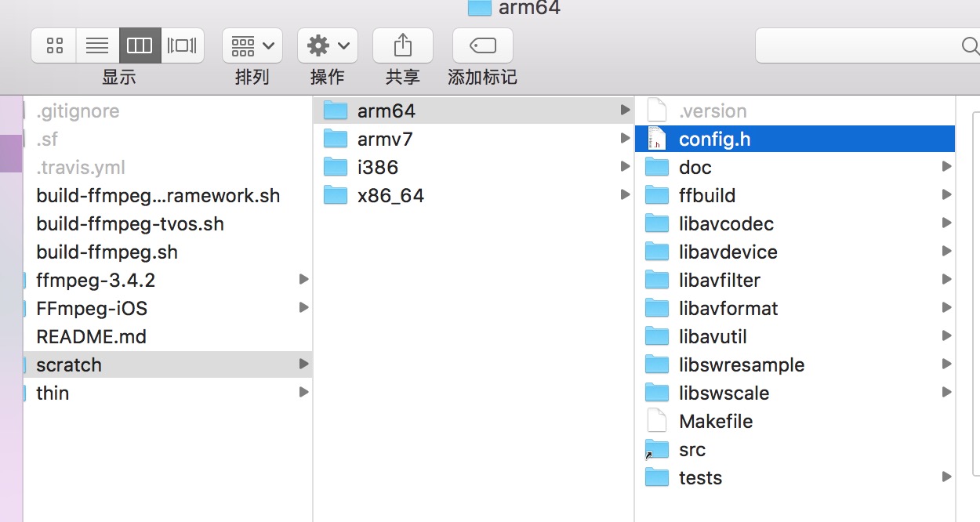Expand the FFmpeg-iOS folder arrow

point(303,308)
